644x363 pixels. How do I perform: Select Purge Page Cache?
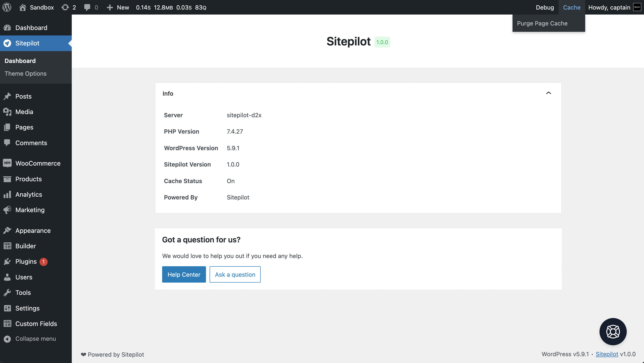pos(542,23)
